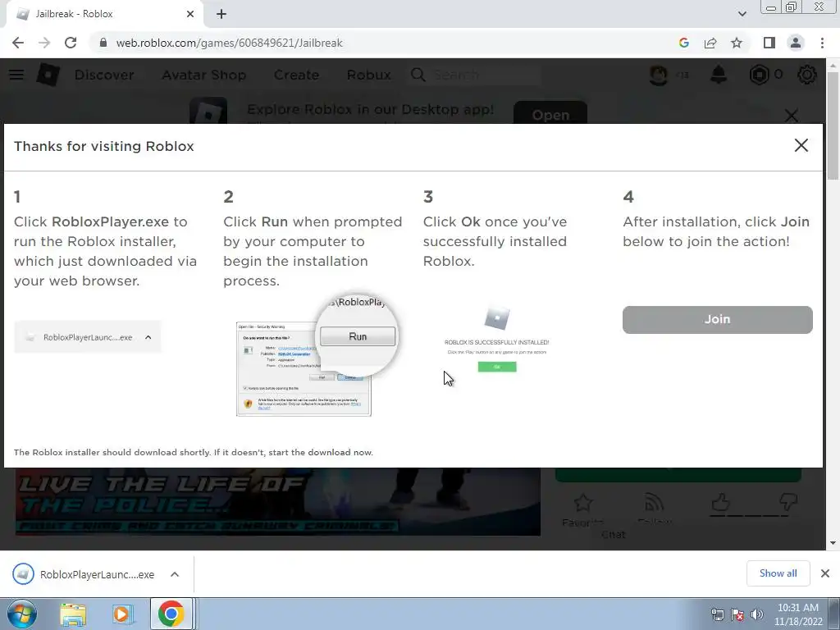This screenshot has width=840, height=630.
Task: Open Action Center flag in tray
Action: [737, 614]
